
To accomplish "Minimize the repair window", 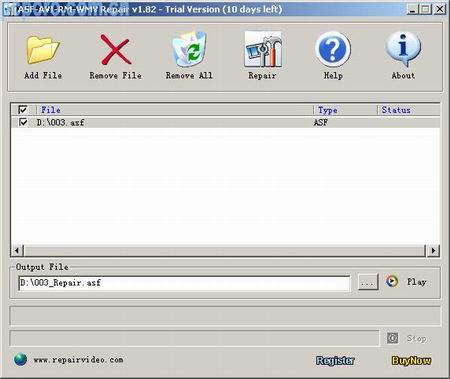I will (412, 9).
